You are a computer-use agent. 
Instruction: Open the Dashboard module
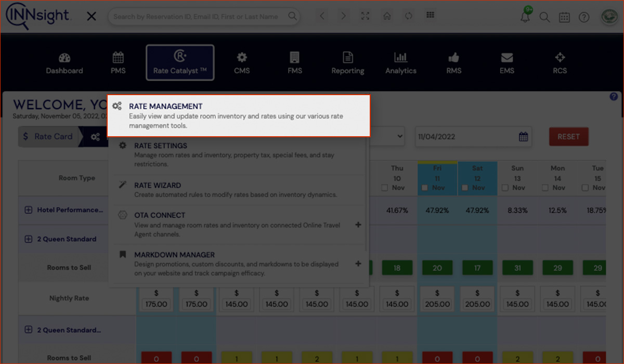(64, 63)
